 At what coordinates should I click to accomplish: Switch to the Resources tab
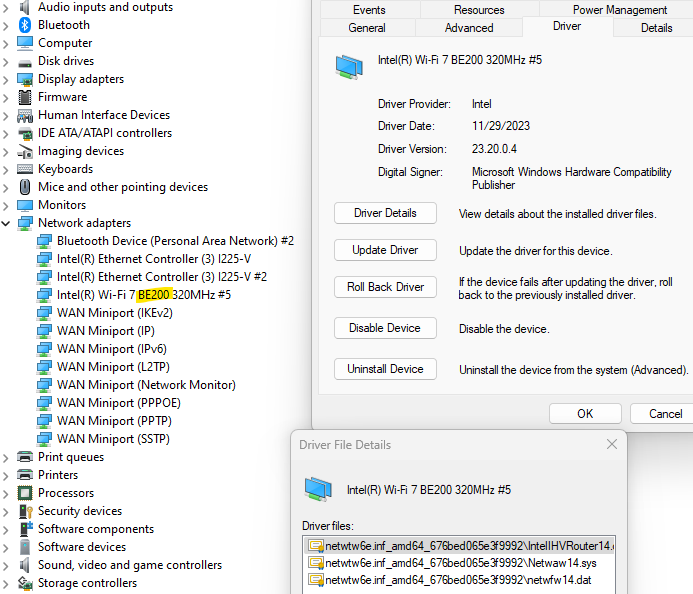[x=479, y=10]
